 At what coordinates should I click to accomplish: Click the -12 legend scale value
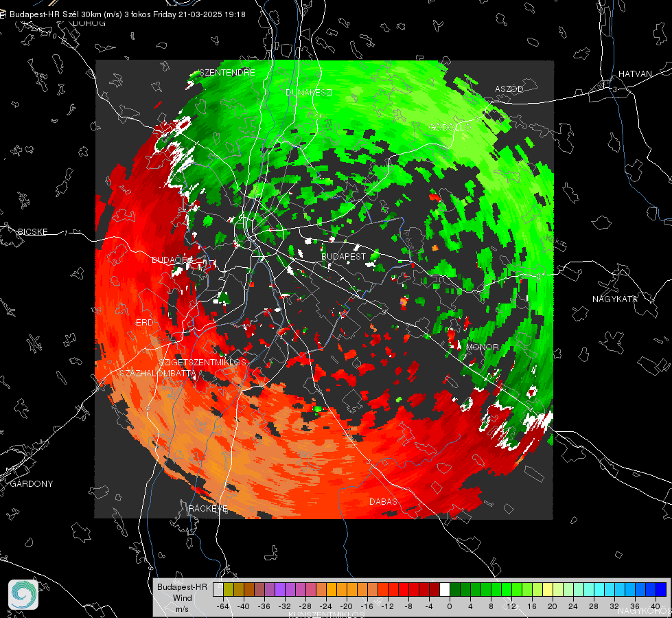click(x=387, y=606)
